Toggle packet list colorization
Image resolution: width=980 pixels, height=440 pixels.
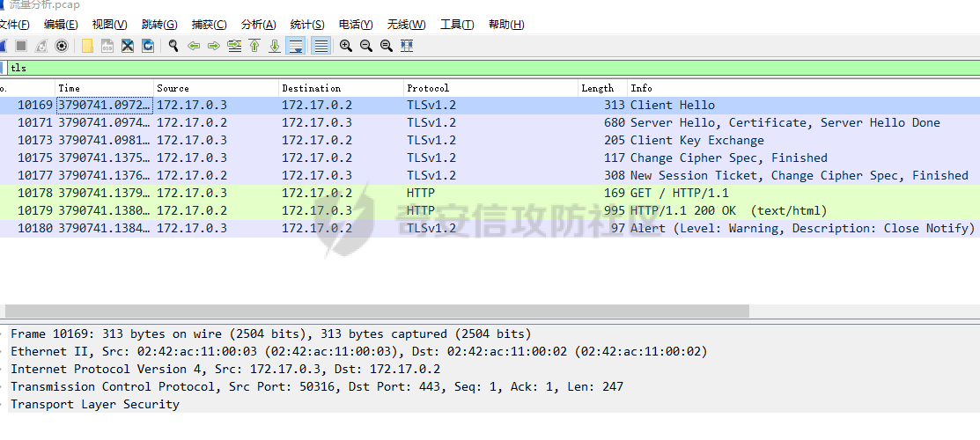click(321, 46)
